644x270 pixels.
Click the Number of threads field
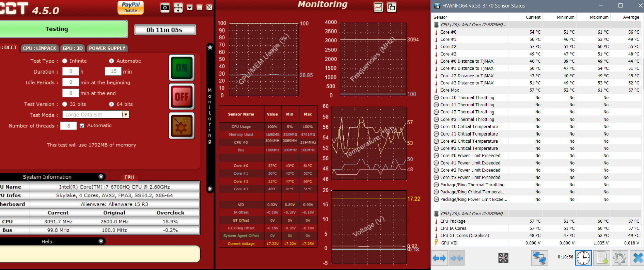[68, 126]
